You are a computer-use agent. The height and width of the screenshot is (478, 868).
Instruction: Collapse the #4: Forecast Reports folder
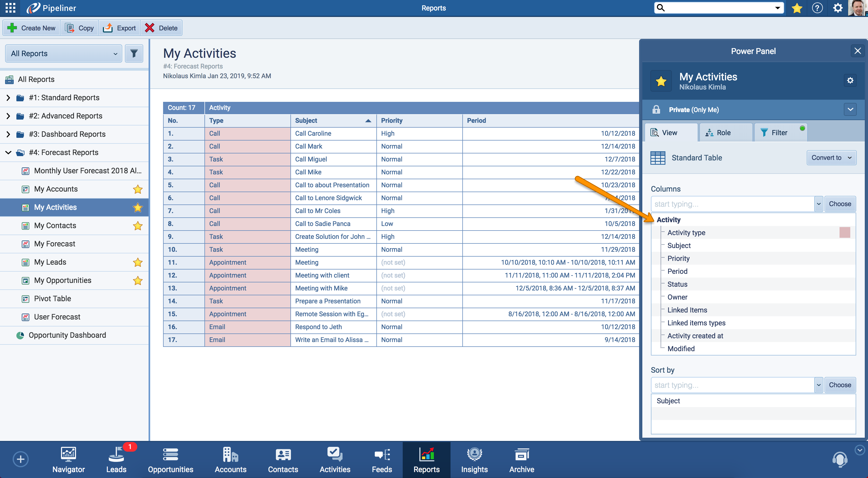coord(8,152)
